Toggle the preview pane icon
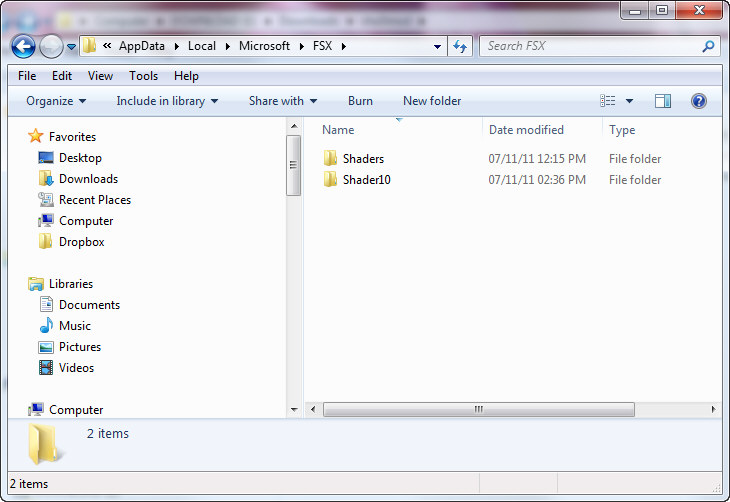Image resolution: width=730 pixels, height=502 pixels. 662,101
